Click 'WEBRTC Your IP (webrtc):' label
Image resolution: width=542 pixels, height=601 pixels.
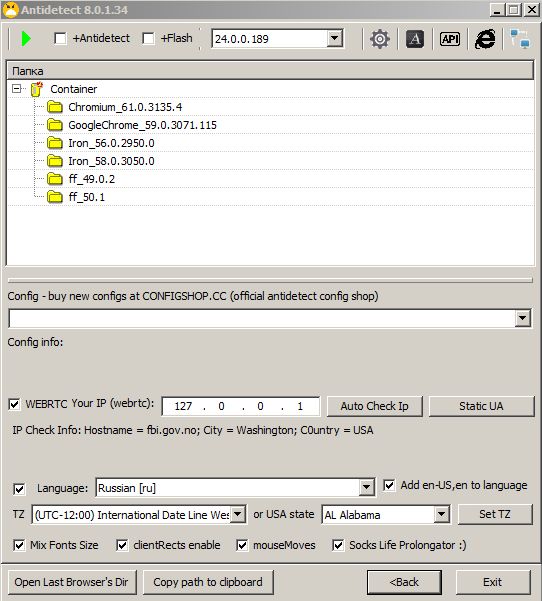point(90,404)
